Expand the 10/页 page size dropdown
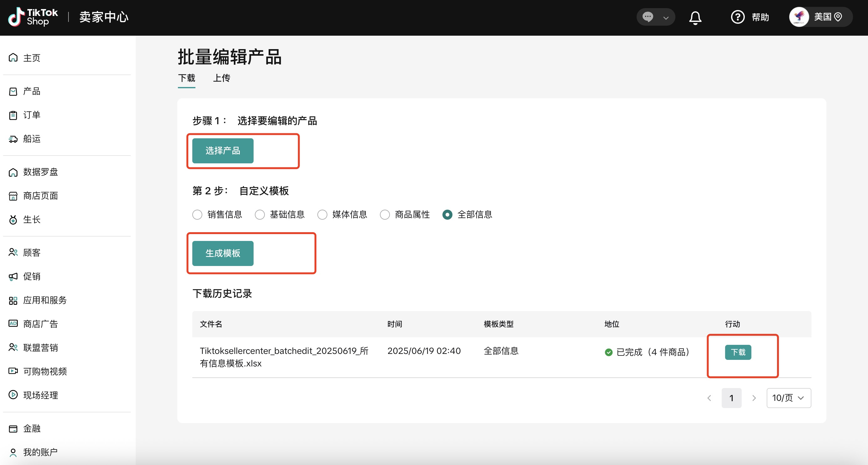Viewport: 868px width, 465px height. [x=788, y=398]
